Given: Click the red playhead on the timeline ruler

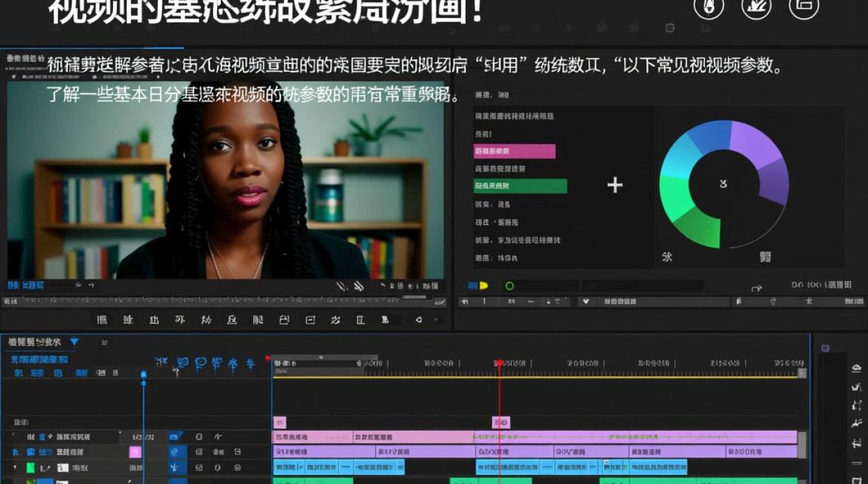Looking at the screenshot, I should [499, 363].
